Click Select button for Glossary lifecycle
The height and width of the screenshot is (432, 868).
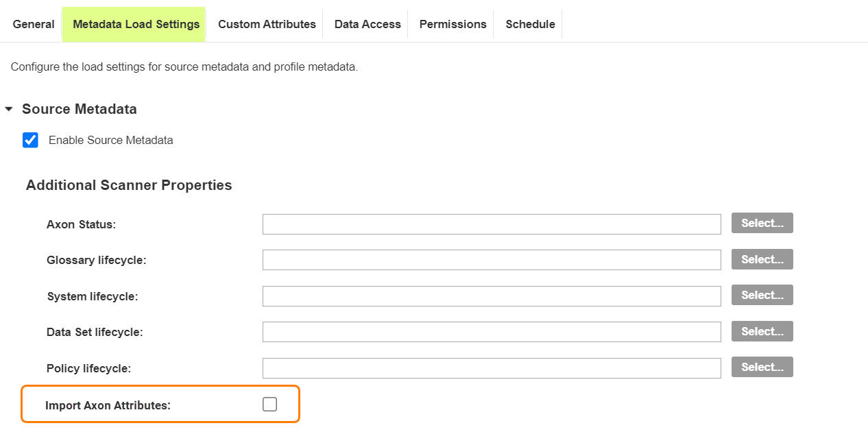(x=762, y=259)
